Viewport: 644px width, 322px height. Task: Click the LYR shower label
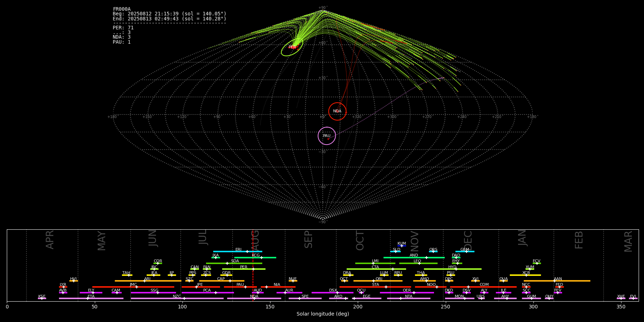[x=63, y=285]
